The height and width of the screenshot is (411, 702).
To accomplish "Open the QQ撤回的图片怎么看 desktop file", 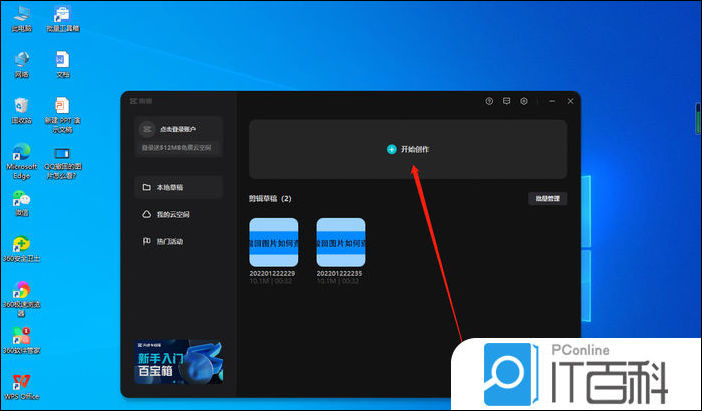I will pyautogui.click(x=62, y=162).
